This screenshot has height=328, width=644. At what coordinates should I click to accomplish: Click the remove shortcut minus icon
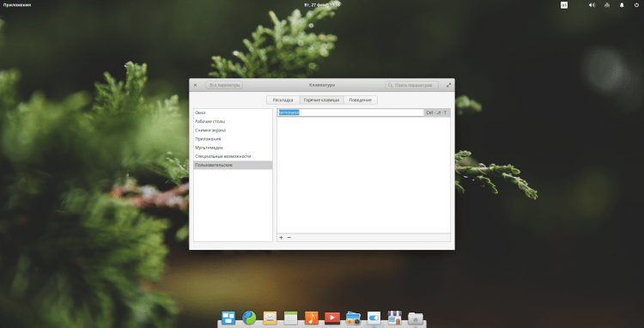coord(289,238)
